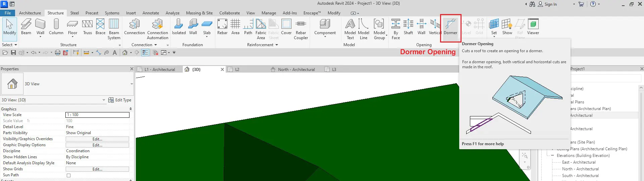
Task: Select the Model Line tool
Action: click(x=363, y=29)
